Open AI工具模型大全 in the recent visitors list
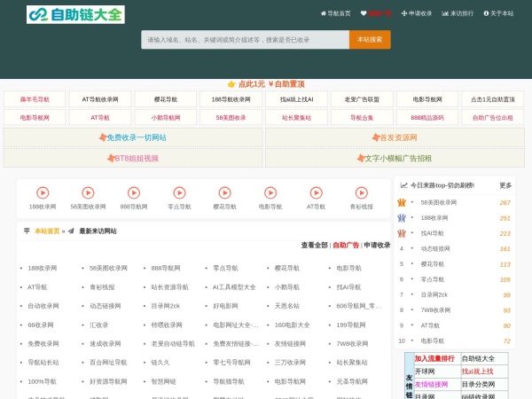 234,287
